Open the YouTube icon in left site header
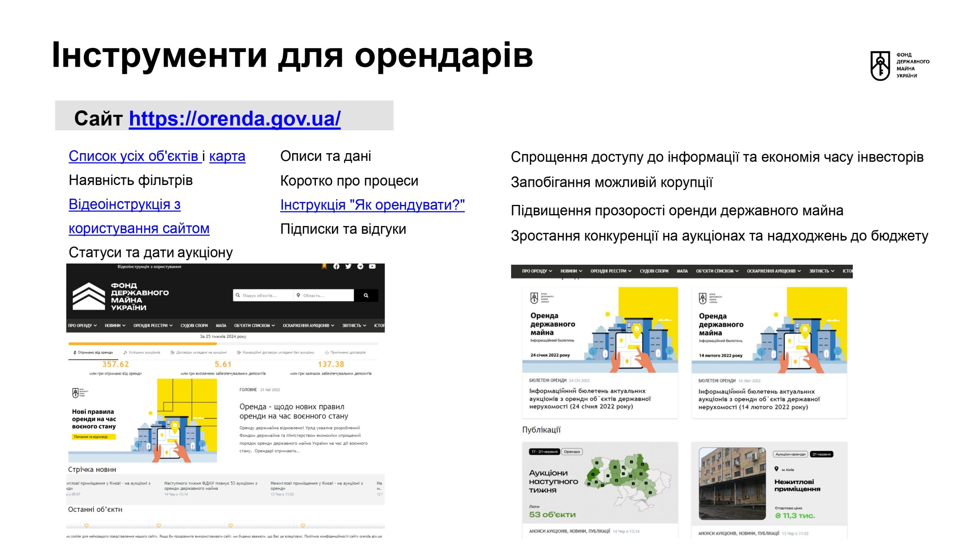This screenshot has width=980, height=552. pos(372,266)
